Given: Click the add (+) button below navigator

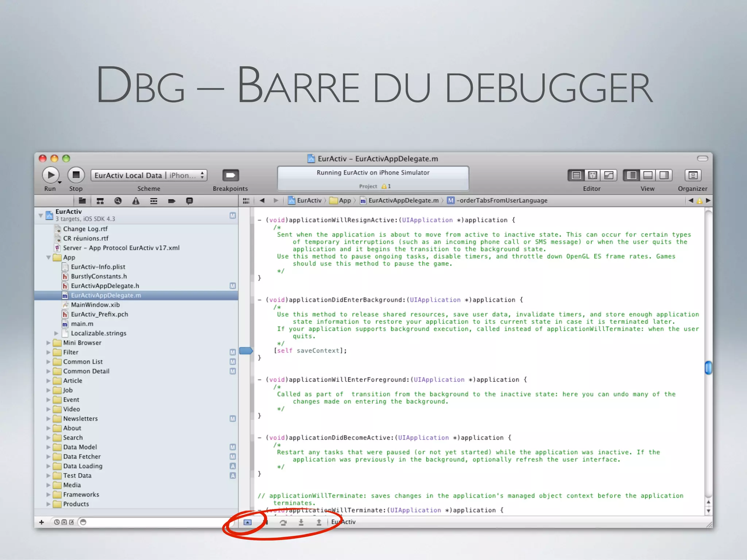Looking at the screenshot, I should point(42,522).
